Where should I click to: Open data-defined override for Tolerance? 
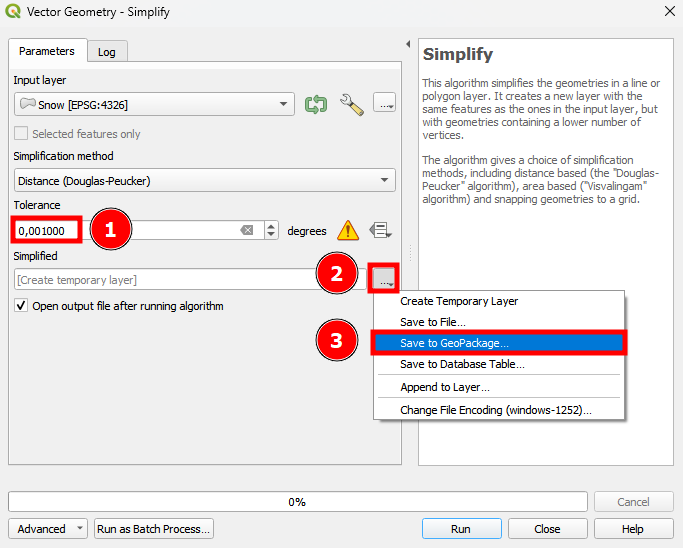pyautogui.click(x=380, y=231)
